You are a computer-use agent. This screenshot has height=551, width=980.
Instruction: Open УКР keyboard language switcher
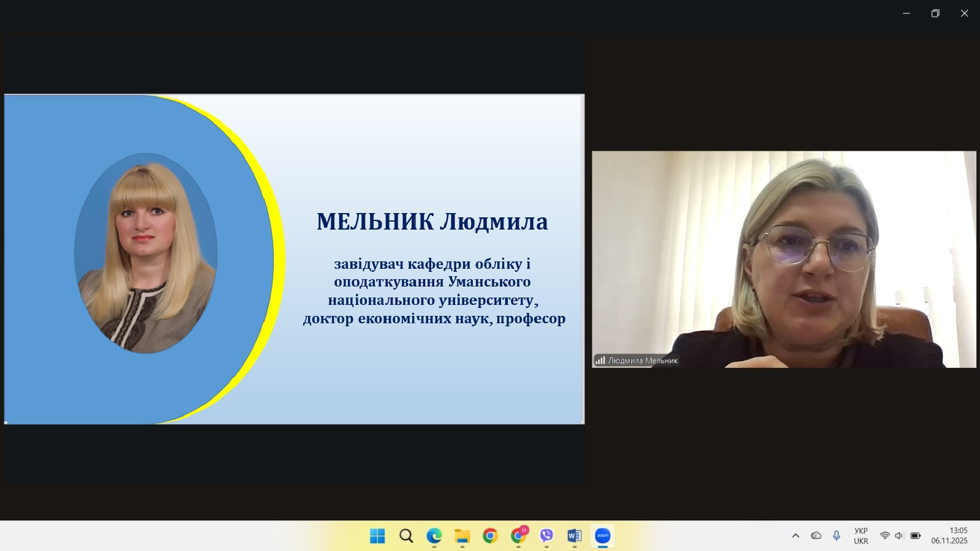pos(861,536)
